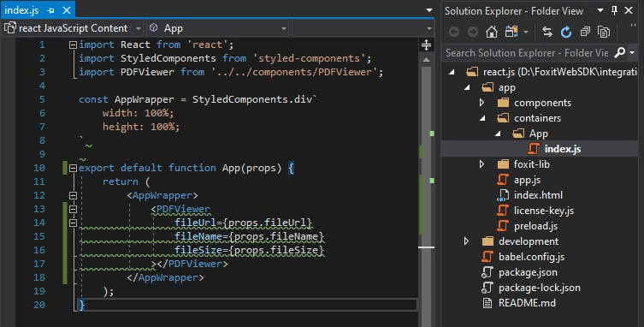Select babel.config.js in Solution Explorer
The image size is (644, 327).
tap(531, 257)
